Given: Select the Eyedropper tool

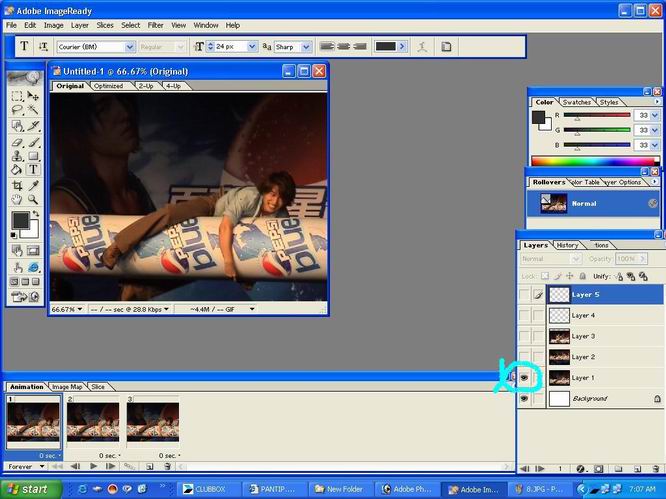Looking at the screenshot, I should 33,186.
